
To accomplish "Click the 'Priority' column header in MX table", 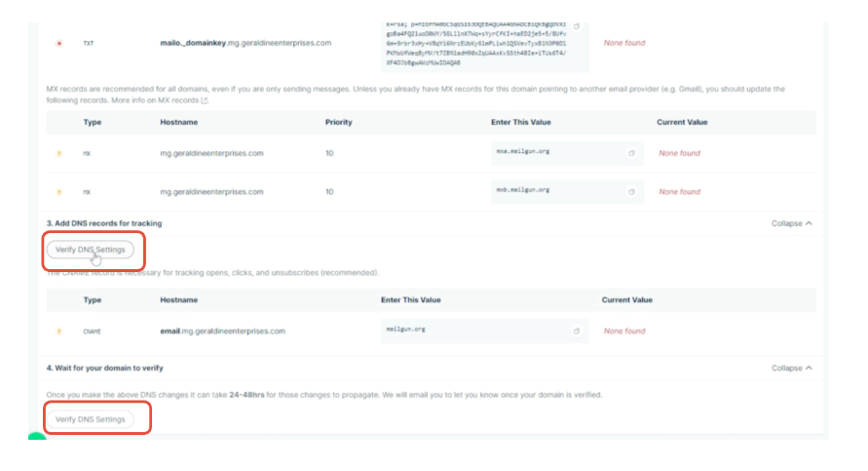I will point(338,122).
